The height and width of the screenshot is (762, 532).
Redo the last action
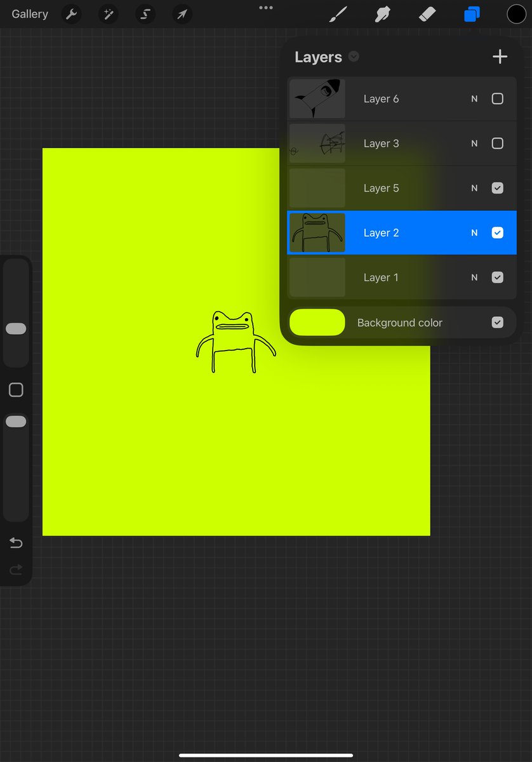pyautogui.click(x=16, y=570)
